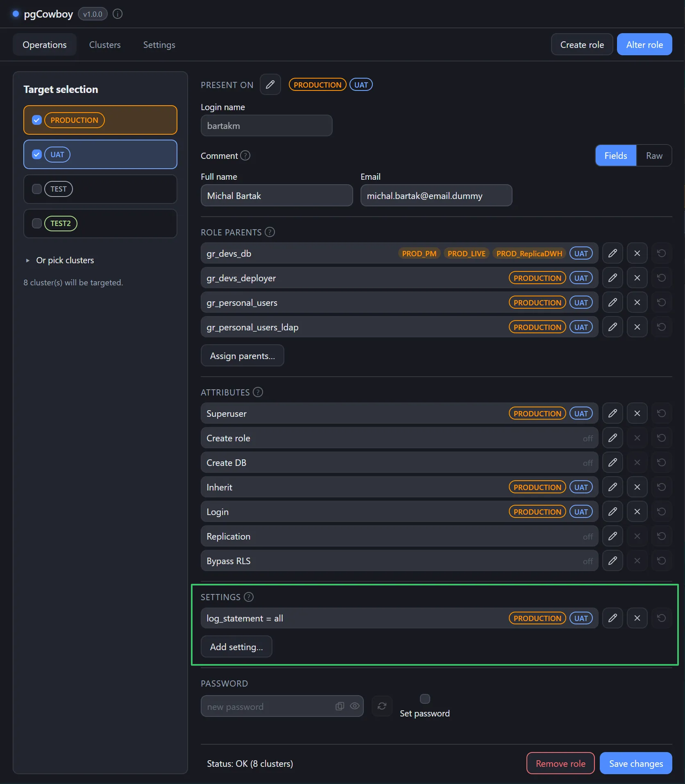This screenshot has width=685, height=784.
Task: Edit the Create role attribute
Action: [612, 438]
